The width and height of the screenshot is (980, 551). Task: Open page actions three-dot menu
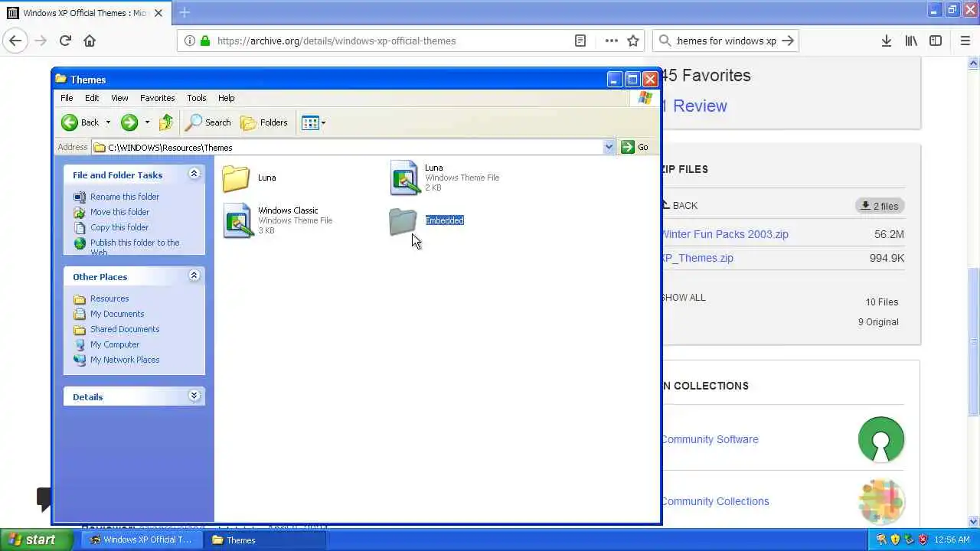(x=611, y=41)
